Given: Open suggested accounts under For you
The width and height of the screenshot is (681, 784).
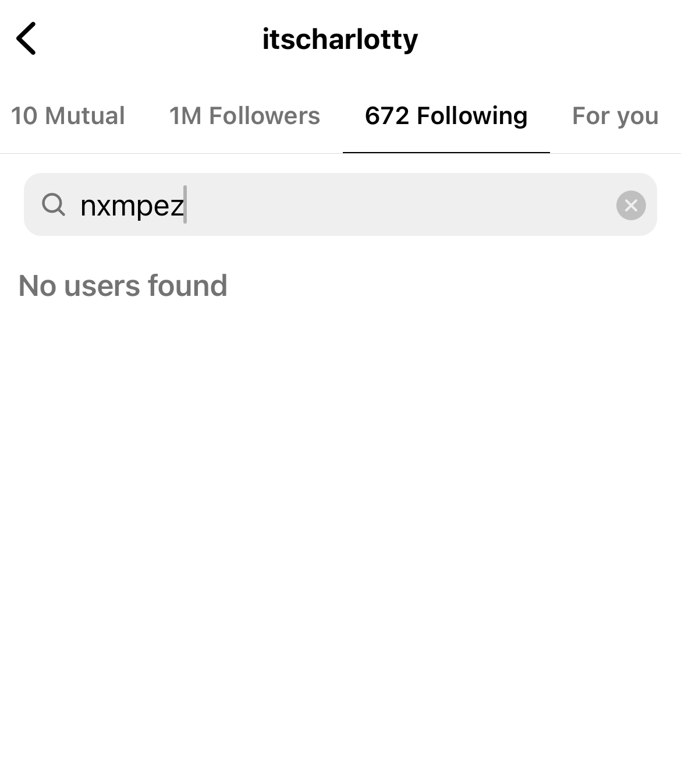Looking at the screenshot, I should coord(615,116).
